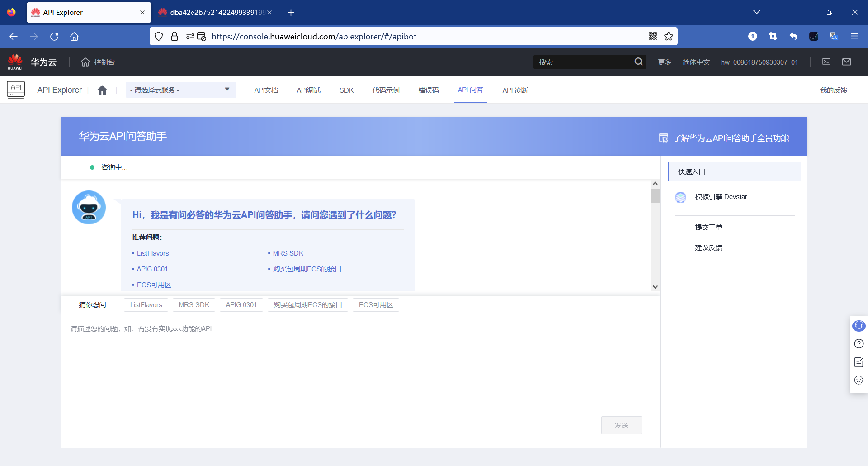Click the bookmark star in address bar
Screen dimensions: 868x466
[669, 36]
